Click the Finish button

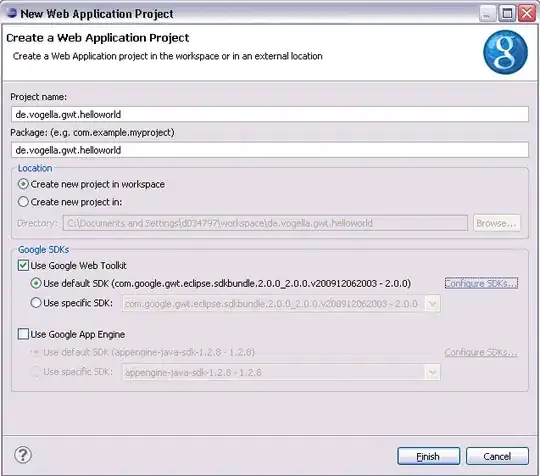tap(428, 456)
